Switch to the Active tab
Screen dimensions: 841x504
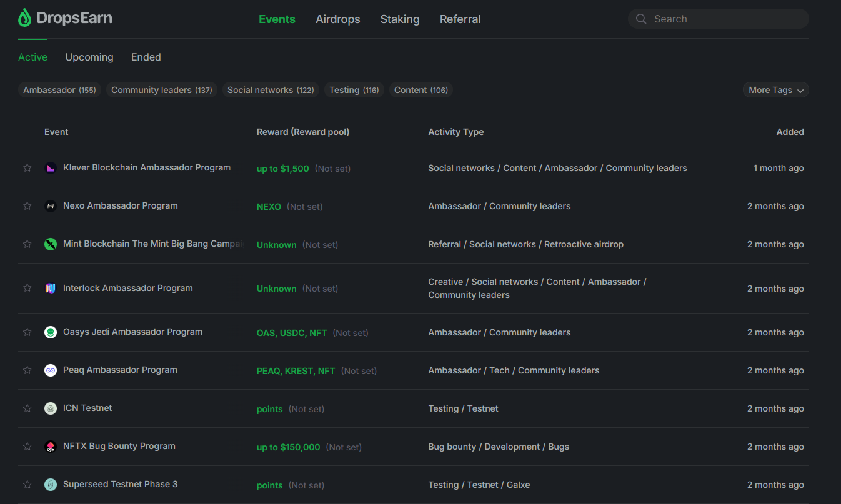coord(32,57)
